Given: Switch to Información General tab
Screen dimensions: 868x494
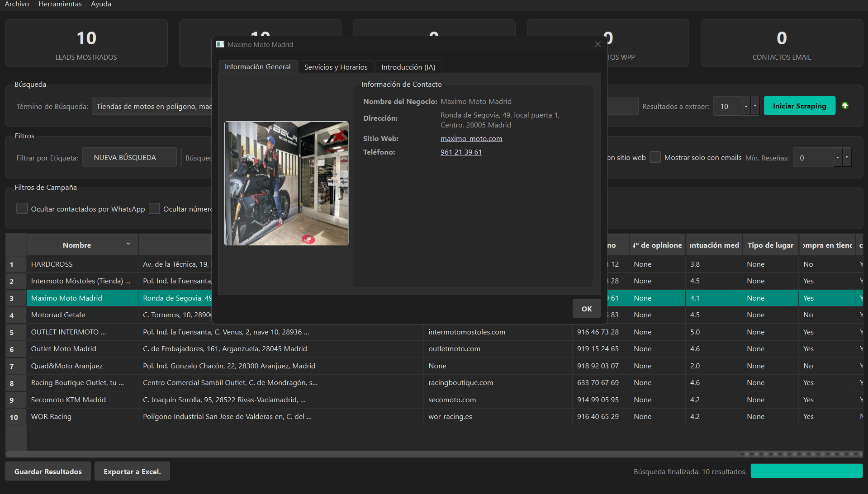Looking at the screenshot, I should 258,67.
